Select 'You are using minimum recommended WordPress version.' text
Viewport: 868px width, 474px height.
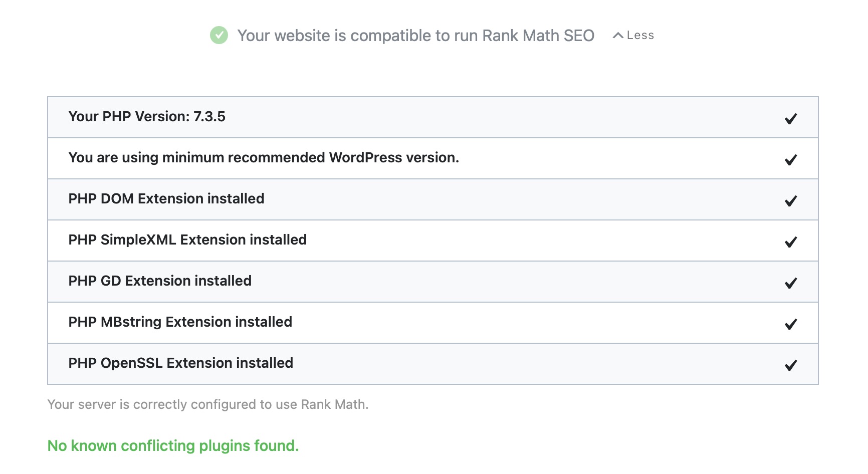264,158
